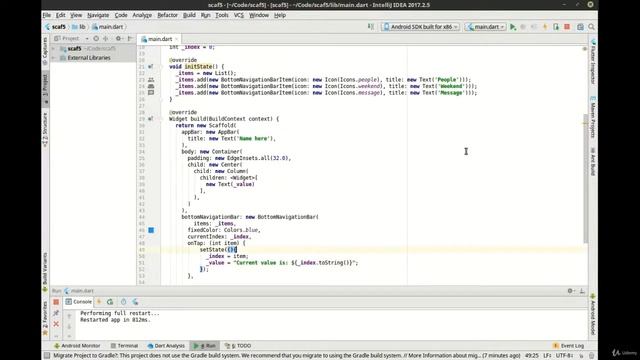The height and width of the screenshot is (360, 640).
Task: Close the main.dart editor tab
Action: coord(176,39)
